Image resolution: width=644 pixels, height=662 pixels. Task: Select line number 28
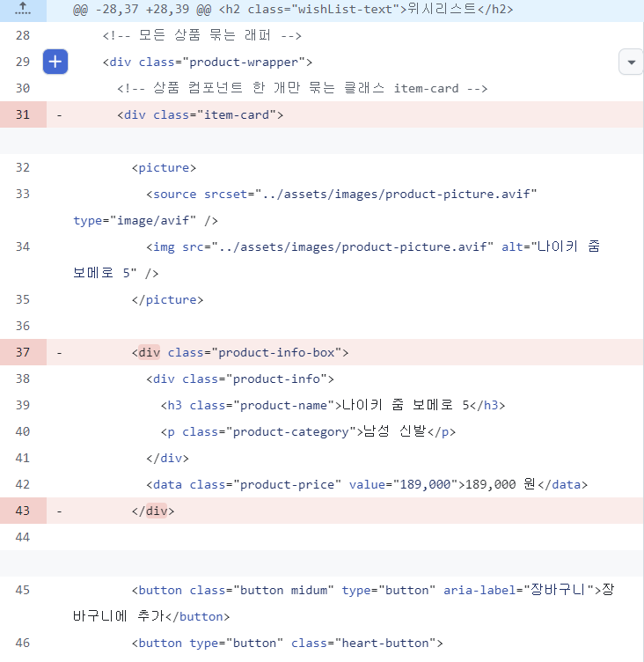[x=23, y=35]
